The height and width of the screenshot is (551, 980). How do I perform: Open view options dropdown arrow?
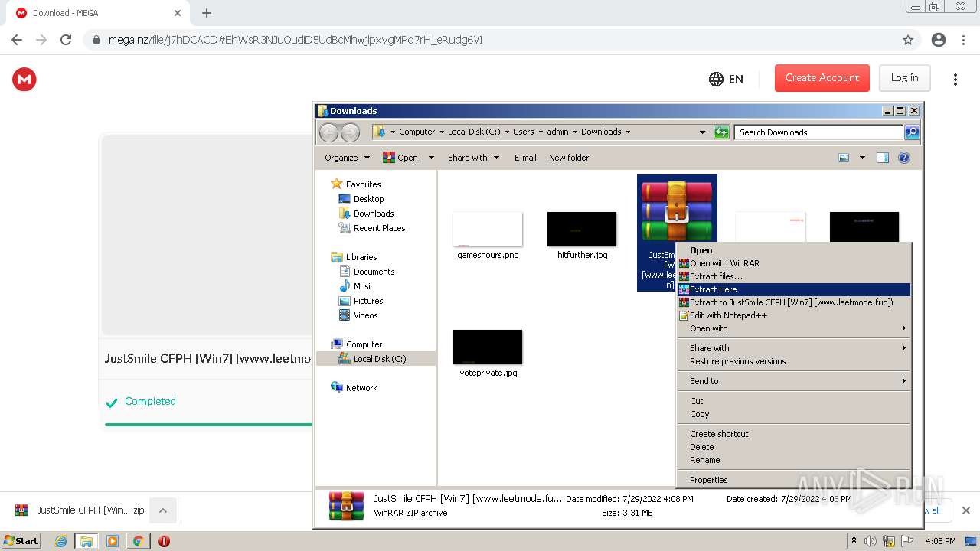[x=862, y=158]
